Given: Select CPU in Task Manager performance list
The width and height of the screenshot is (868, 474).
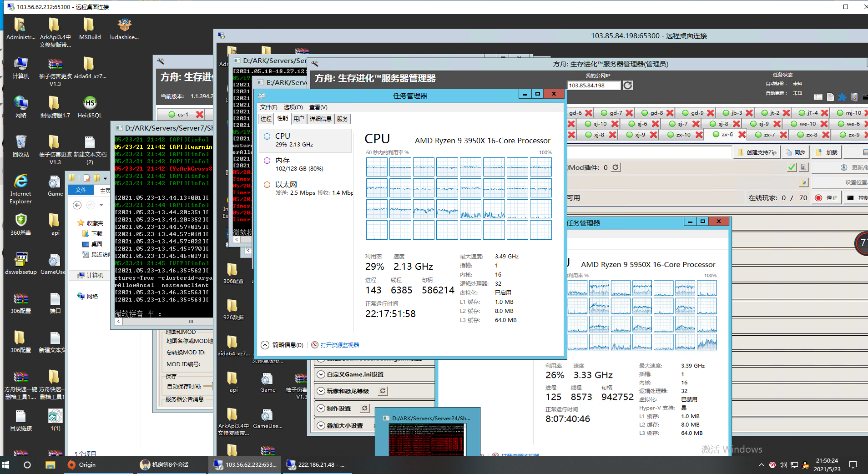Looking at the screenshot, I should [306, 140].
